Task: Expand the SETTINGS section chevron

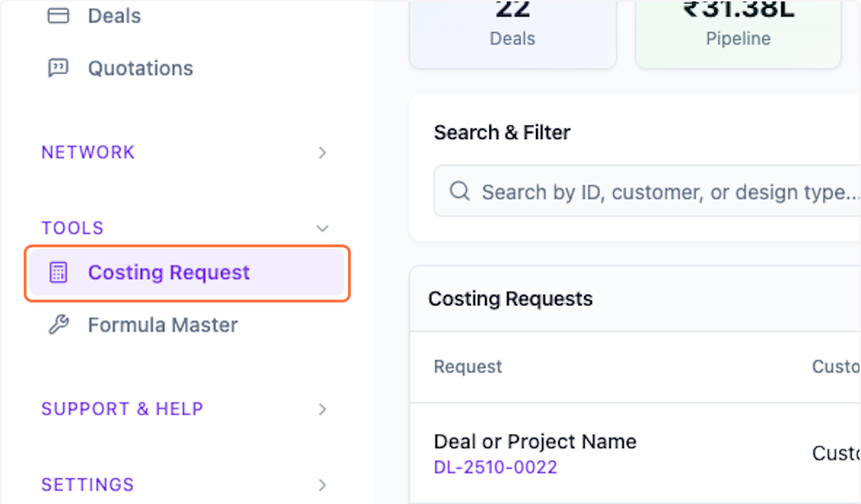Action: (322, 485)
